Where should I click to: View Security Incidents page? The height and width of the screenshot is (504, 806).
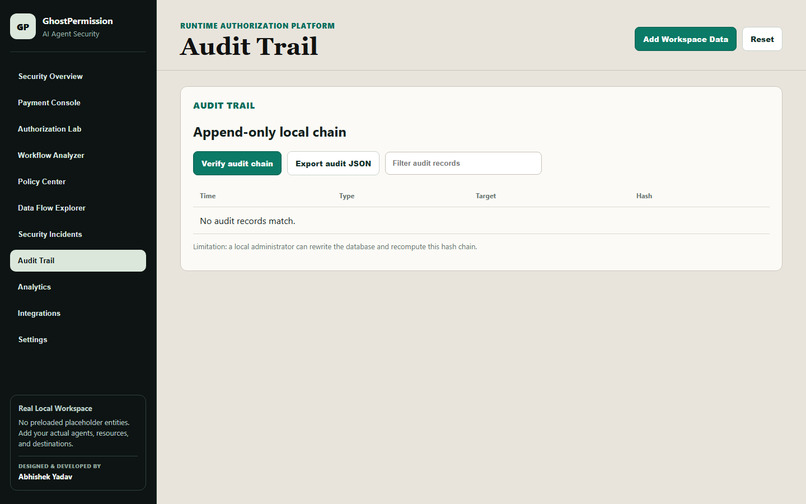(78, 234)
